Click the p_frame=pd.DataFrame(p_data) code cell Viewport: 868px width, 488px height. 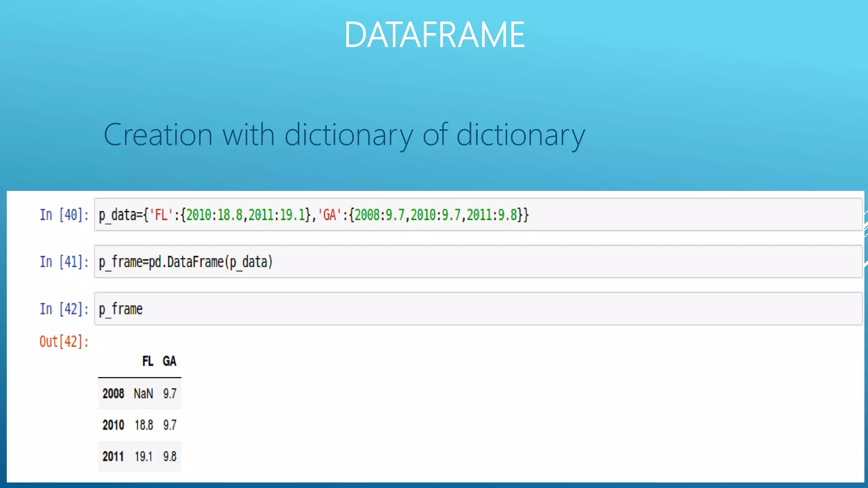point(478,262)
